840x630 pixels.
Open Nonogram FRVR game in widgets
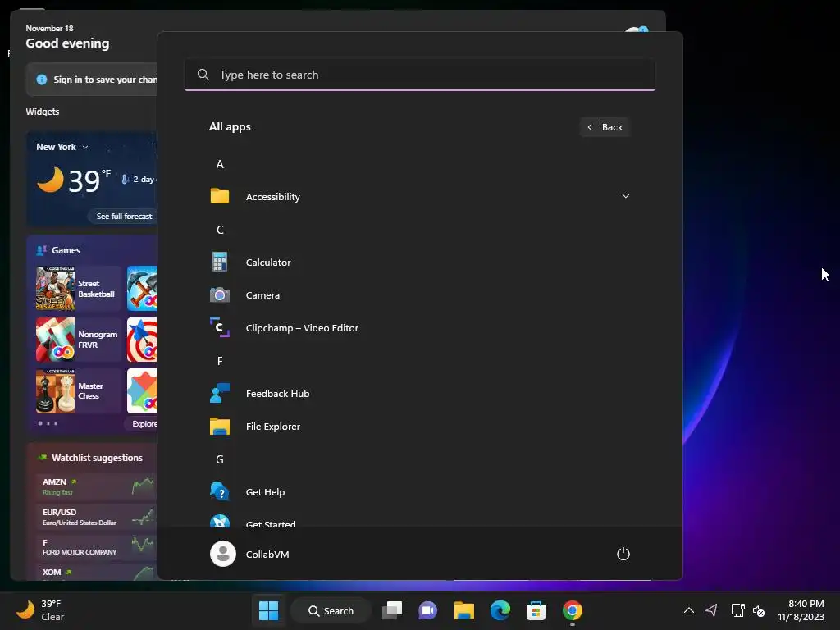click(x=79, y=340)
